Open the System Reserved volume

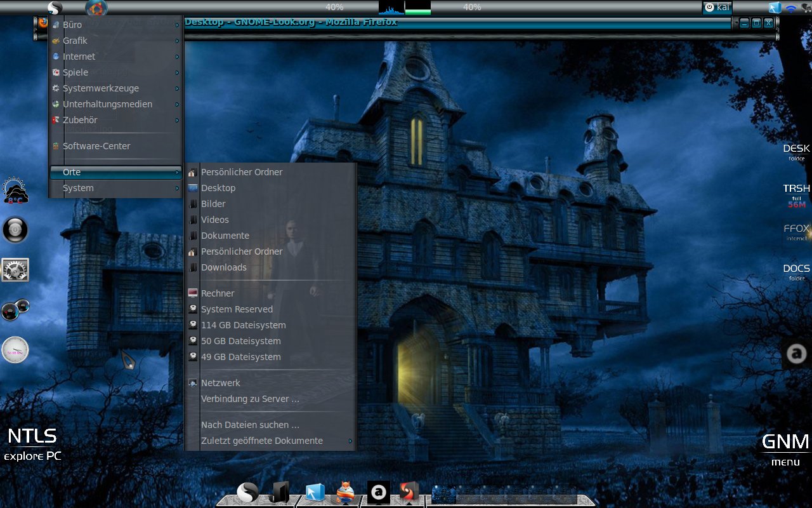pos(270,309)
